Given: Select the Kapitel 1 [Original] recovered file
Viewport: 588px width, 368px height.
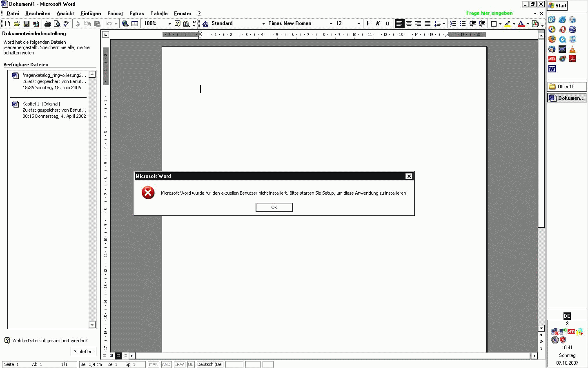Looking at the screenshot, I should click(49, 110).
